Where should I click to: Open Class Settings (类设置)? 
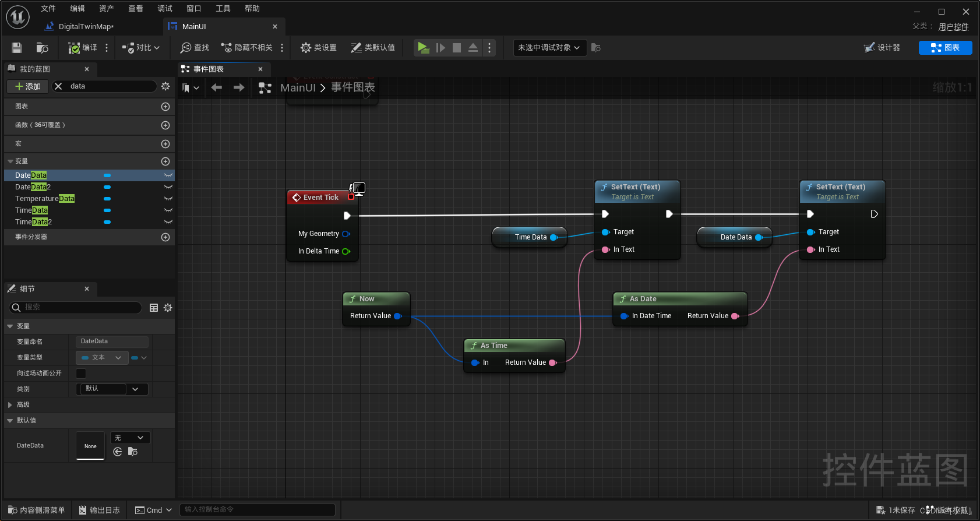pyautogui.click(x=318, y=48)
